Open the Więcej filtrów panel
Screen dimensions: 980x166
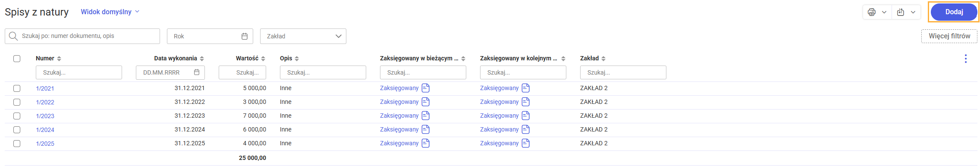949,36
